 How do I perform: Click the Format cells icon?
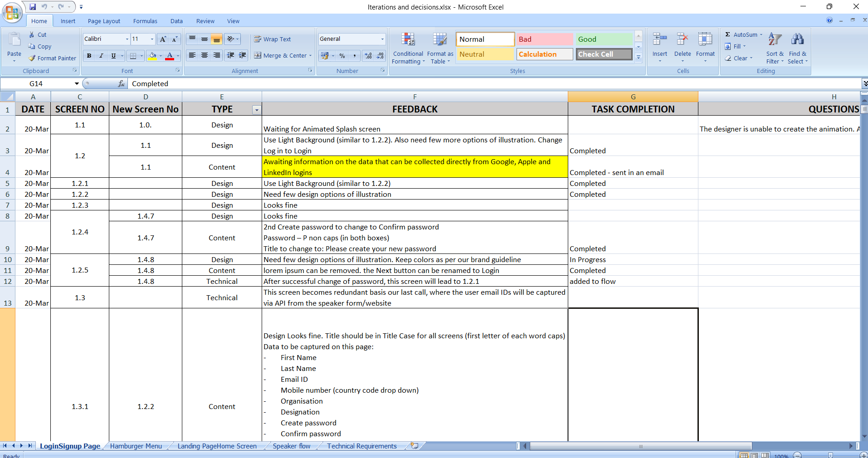(705, 39)
